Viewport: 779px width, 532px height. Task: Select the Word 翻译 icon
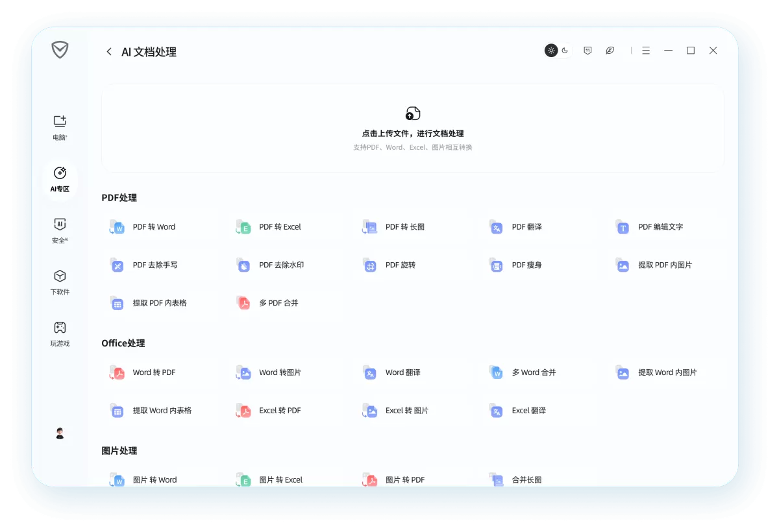370,372
